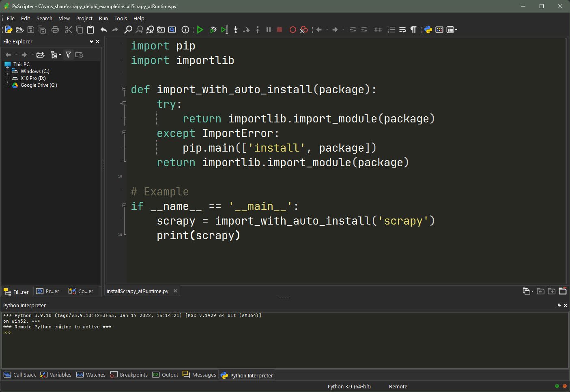
Task: Open the Help menu
Action: click(139, 18)
